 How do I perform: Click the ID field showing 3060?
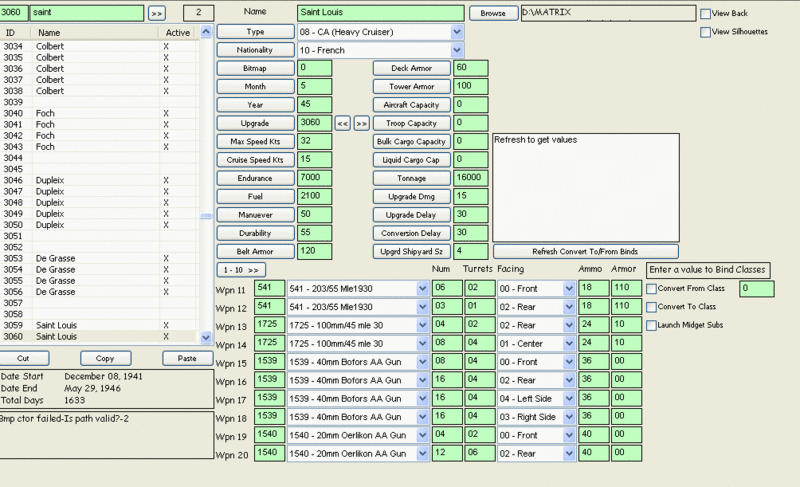tap(14, 13)
